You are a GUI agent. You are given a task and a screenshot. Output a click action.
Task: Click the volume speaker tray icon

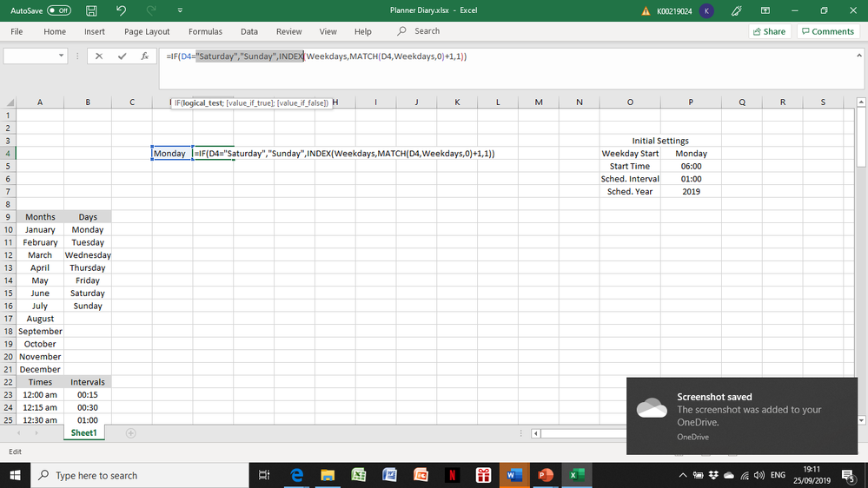[759, 475]
